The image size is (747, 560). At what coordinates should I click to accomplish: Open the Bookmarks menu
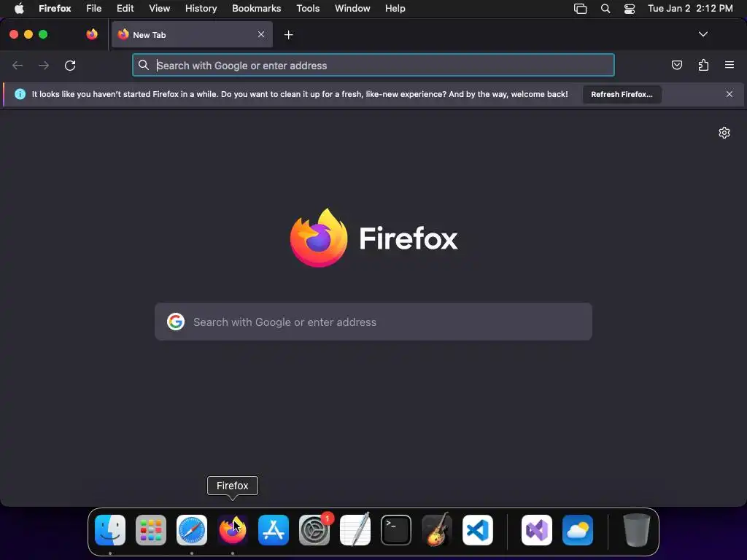tap(256, 9)
